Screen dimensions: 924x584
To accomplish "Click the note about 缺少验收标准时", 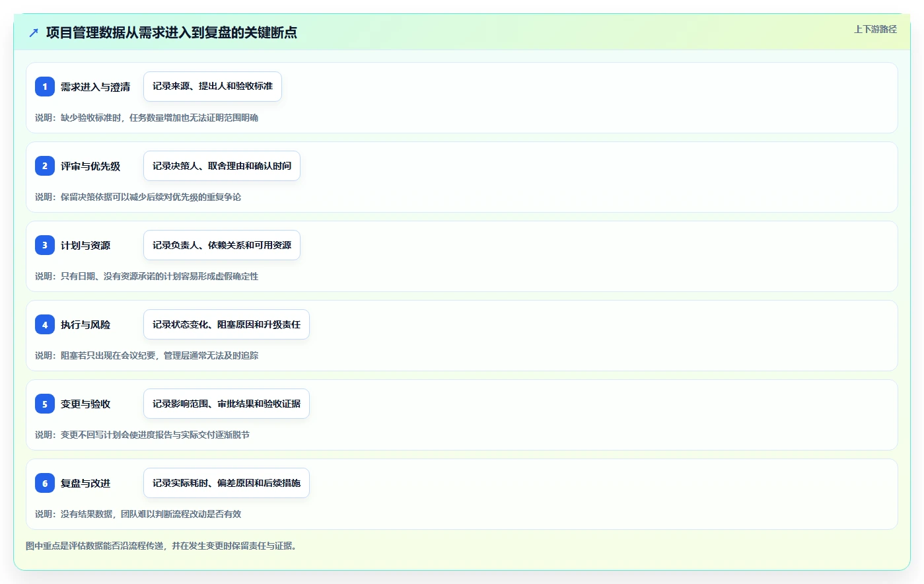I will (x=147, y=118).
